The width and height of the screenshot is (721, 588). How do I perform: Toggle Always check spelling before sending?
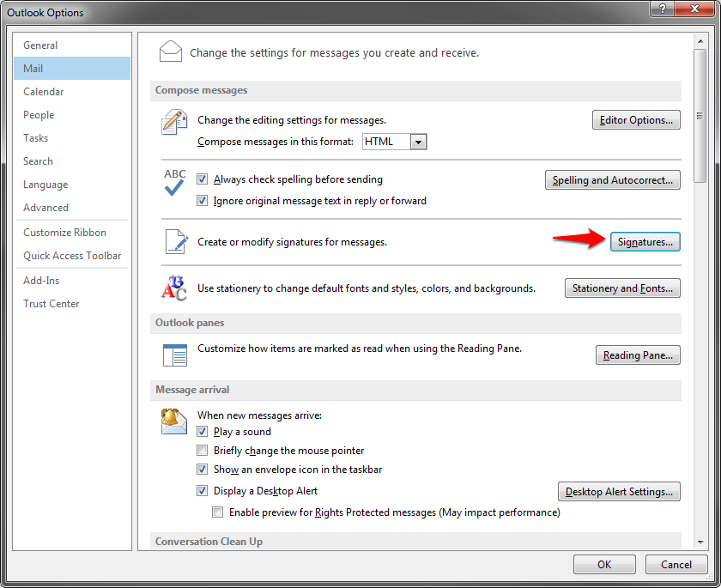pyautogui.click(x=202, y=179)
